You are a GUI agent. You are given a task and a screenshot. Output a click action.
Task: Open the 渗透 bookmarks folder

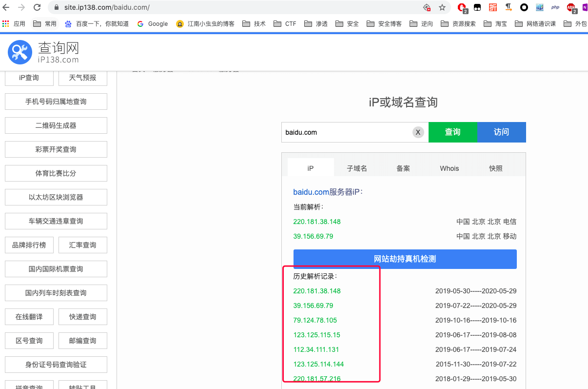(x=315, y=23)
